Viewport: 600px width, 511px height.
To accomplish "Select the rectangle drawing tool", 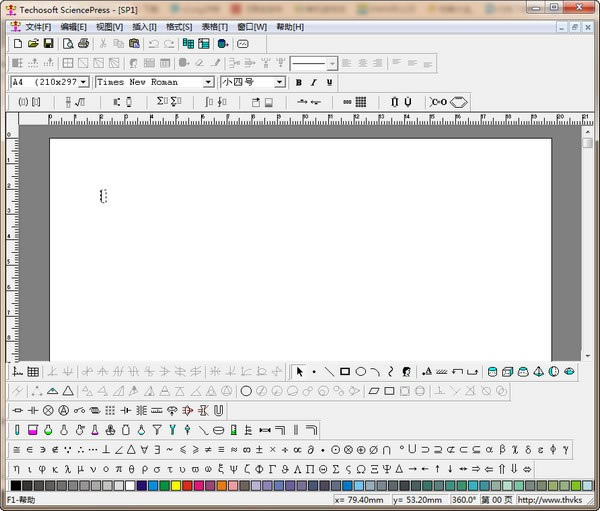I will pyautogui.click(x=345, y=371).
